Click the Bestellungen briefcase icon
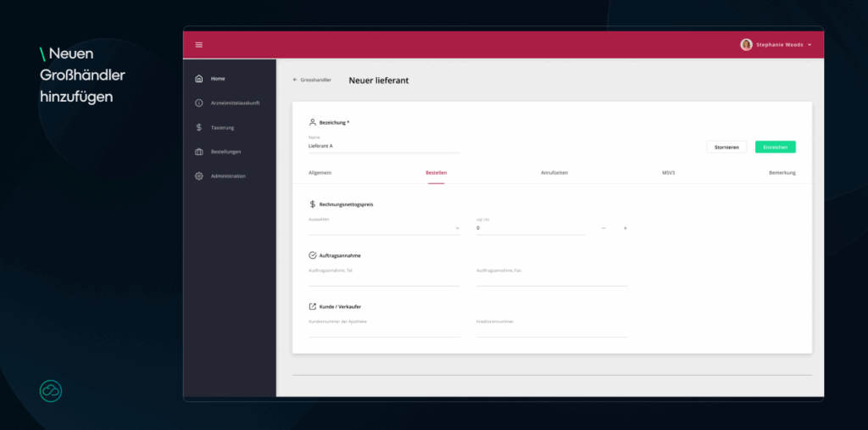Image resolution: width=868 pixels, height=430 pixels. pos(199,152)
